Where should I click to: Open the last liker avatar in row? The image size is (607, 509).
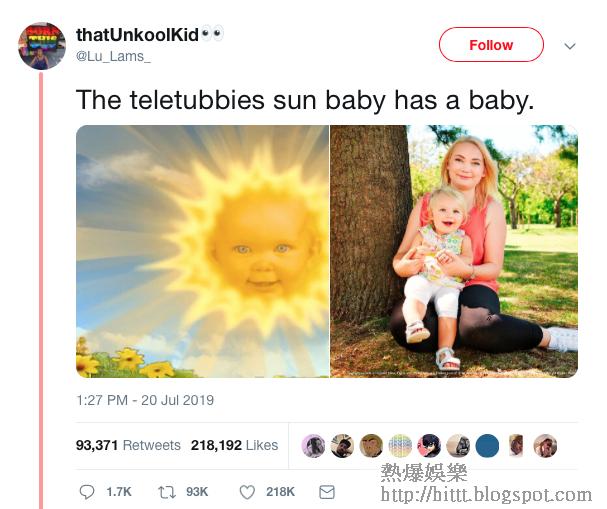point(545,446)
